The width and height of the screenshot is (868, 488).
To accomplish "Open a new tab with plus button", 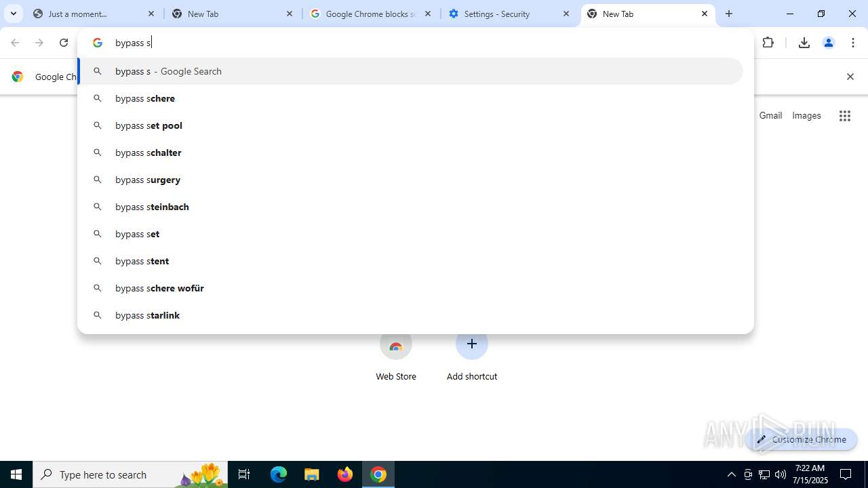I will 729,14.
